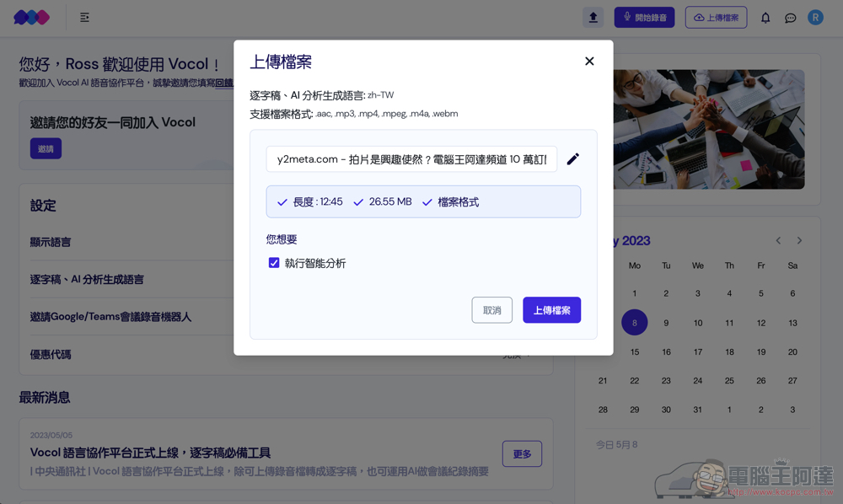Select day 17 on the calendar
843x504 pixels.
tap(697, 352)
